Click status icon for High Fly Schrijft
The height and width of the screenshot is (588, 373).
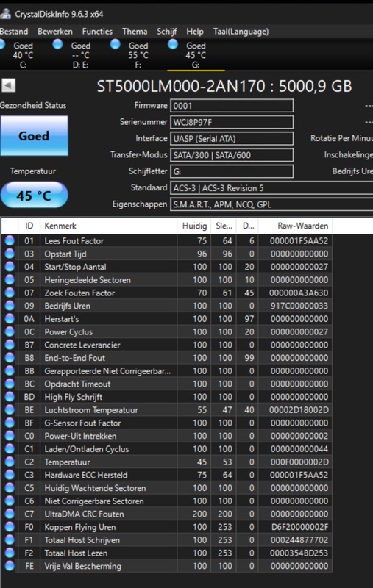point(10,397)
